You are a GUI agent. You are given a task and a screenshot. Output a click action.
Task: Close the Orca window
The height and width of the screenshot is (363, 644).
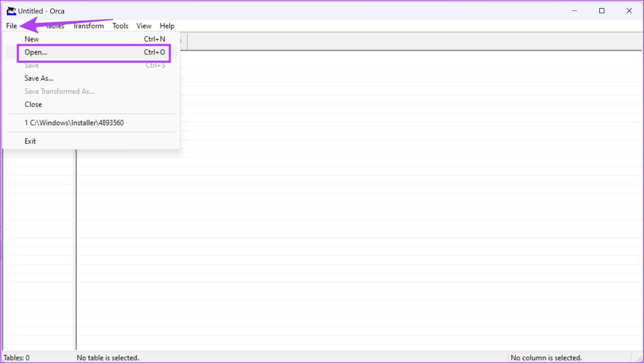click(629, 11)
